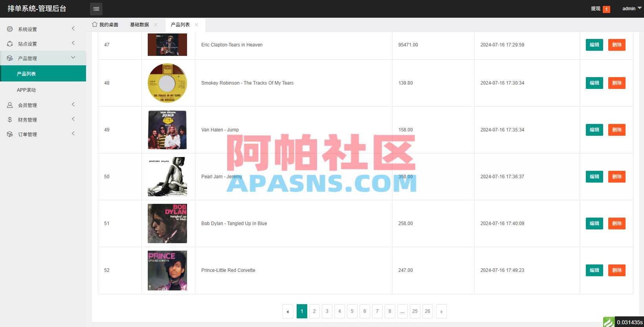Open the Prince album cover thumbnail
The width and height of the screenshot is (644, 327).
(x=167, y=270)
